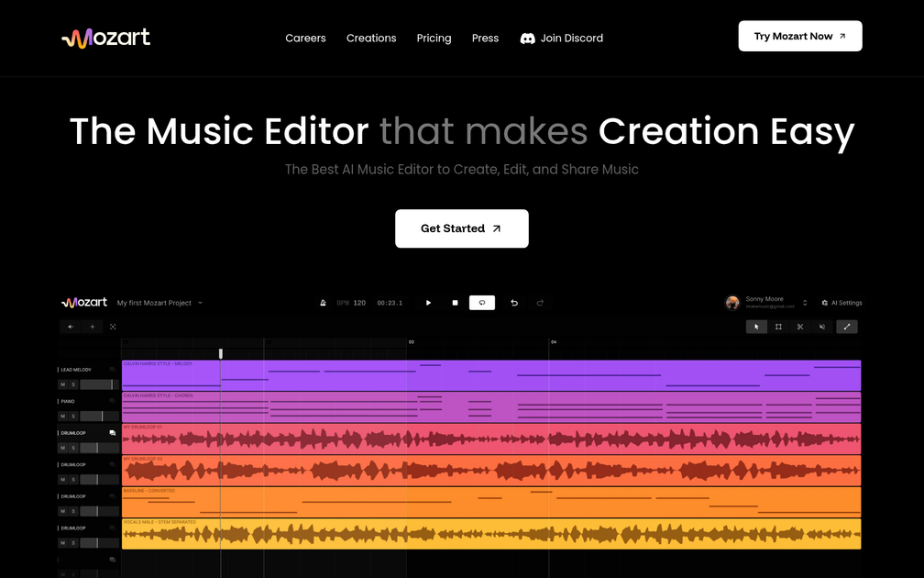Click Try Mozart Now

coord(799,36)
